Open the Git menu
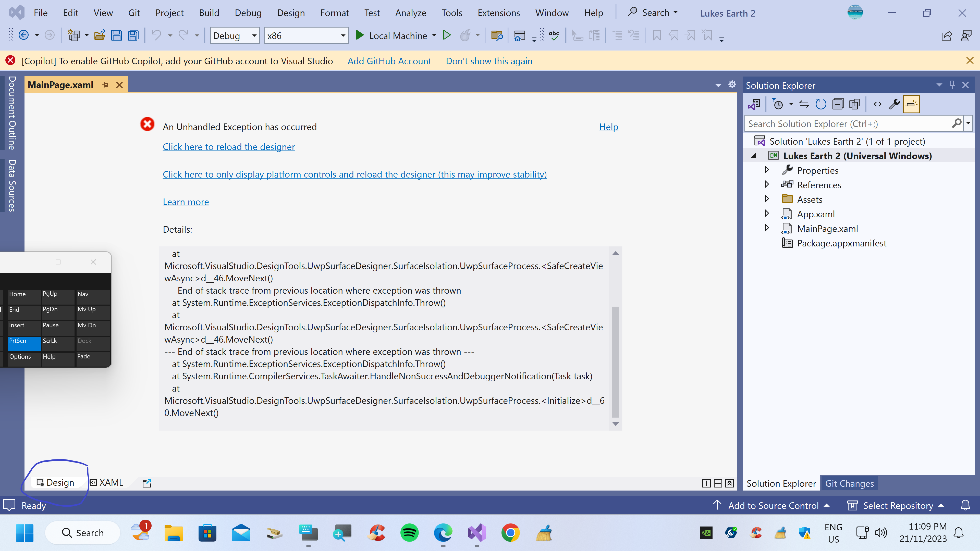This screenshot has width=980, height=551. point(134,12)
